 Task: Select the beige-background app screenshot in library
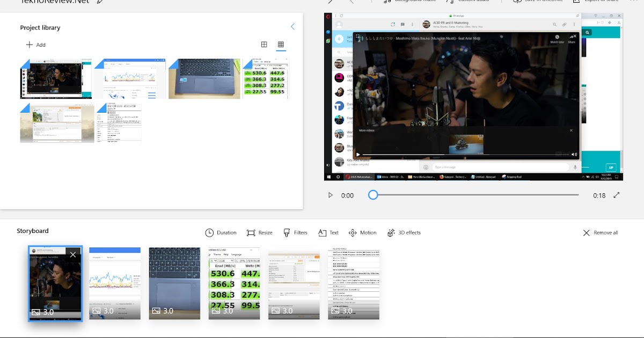[57, 123]
